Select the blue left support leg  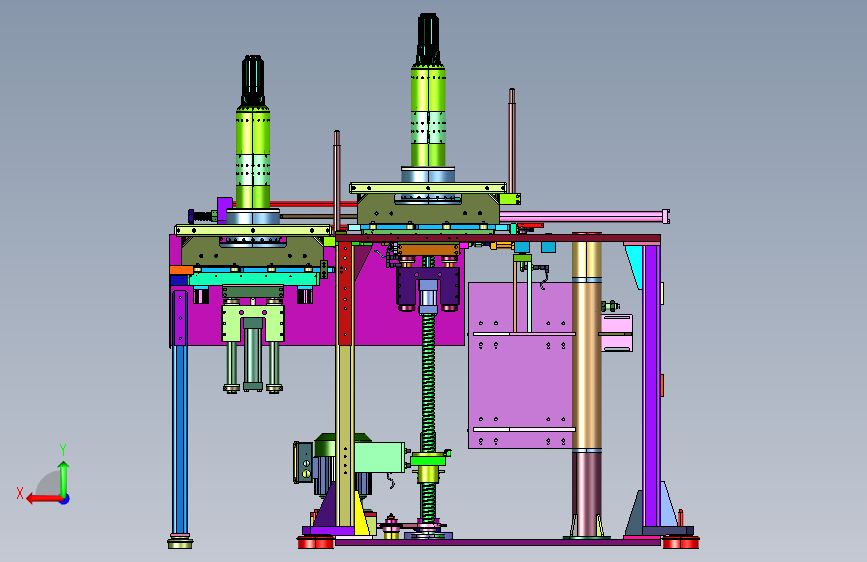click(x=180, y=440)
